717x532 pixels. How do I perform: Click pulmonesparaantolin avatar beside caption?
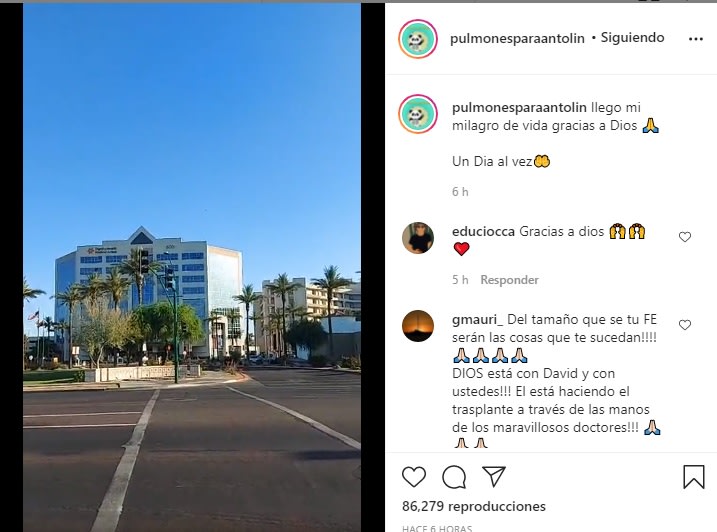[x=418, y=114]
